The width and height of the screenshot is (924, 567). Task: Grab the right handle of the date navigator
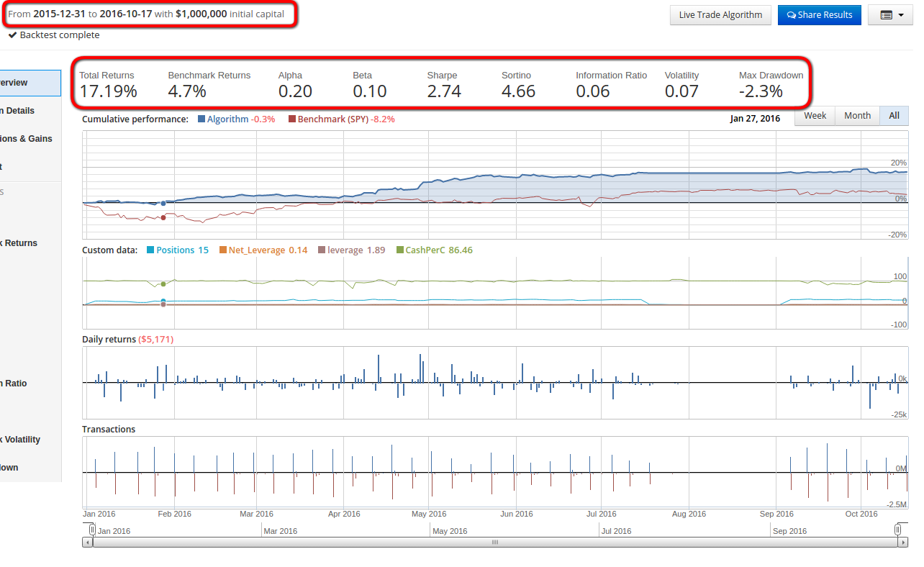click(x=898, y=530)
